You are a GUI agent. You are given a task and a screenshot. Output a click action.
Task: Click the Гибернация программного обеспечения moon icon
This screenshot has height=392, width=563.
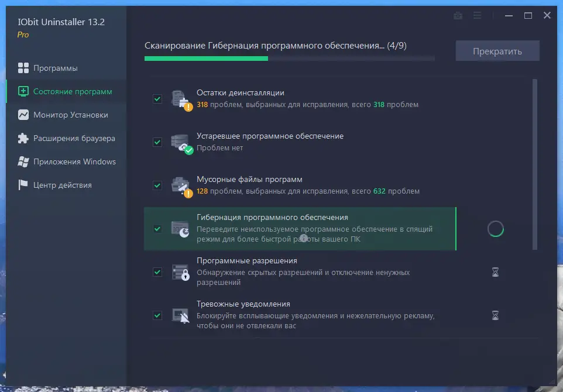tap(180, 229)
